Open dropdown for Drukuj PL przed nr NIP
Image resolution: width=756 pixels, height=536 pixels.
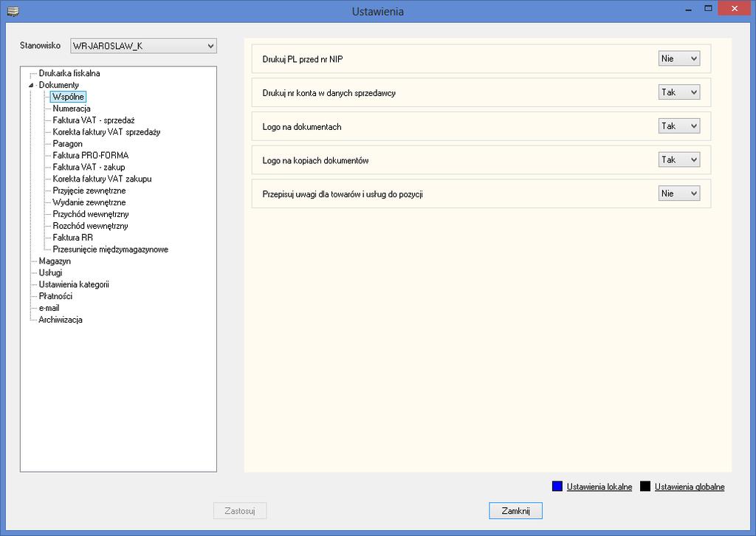pyautogui.click(x=679, y=58)
